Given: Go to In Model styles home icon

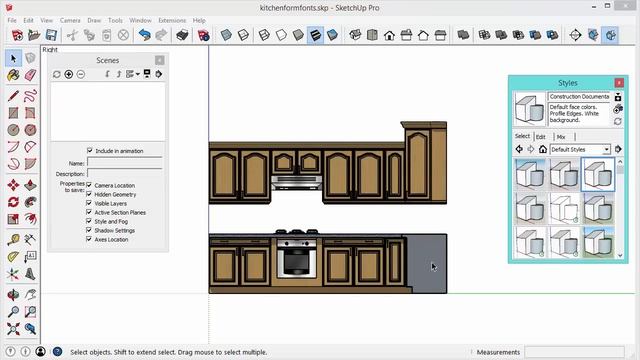Looking at the screenshot, I should (542, 149).
